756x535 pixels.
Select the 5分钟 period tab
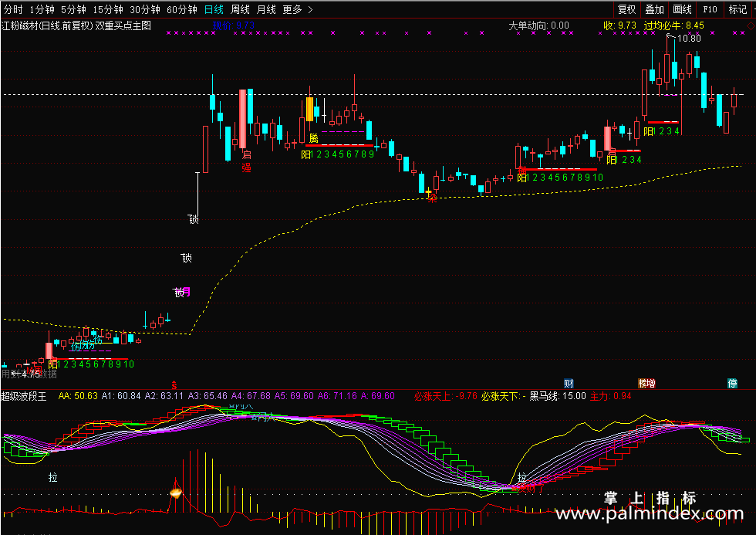coord(74,9)
